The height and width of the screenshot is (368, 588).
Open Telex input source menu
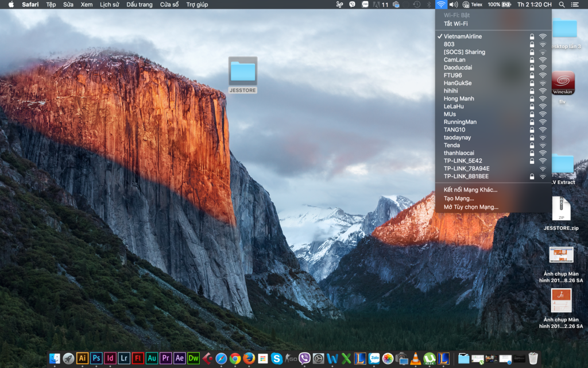[x=473, y=5]
